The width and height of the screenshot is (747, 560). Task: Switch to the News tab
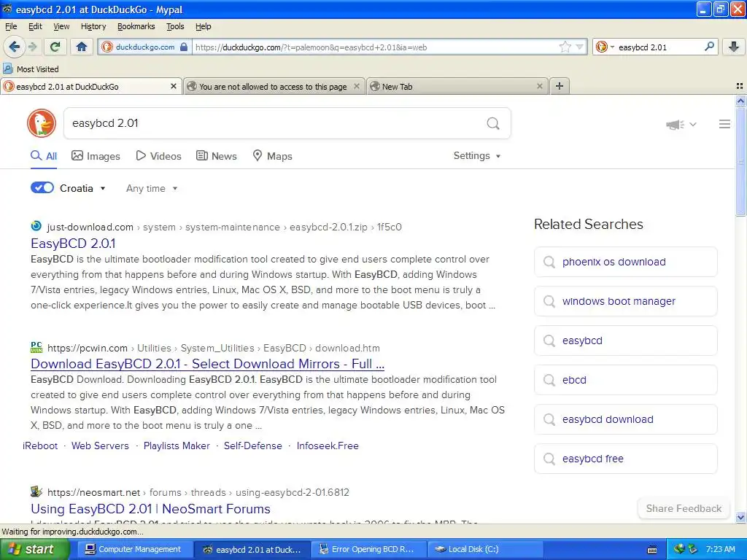[x=216, y=156]
